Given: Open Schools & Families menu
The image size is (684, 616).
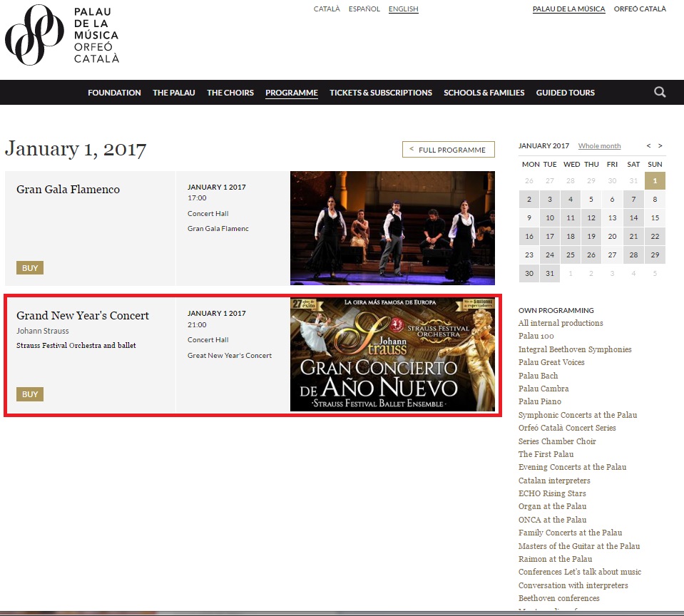Looking at the screenshot, I should 484,93.
